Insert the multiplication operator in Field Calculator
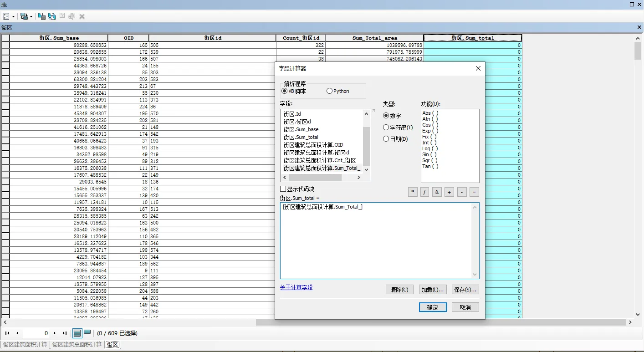The width and height of the screenshot is (644, 352). click(413, 192)
